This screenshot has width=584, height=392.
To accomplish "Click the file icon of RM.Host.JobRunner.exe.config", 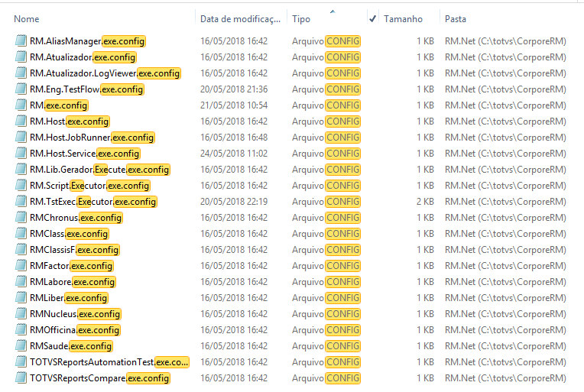I will pos(21,137).
